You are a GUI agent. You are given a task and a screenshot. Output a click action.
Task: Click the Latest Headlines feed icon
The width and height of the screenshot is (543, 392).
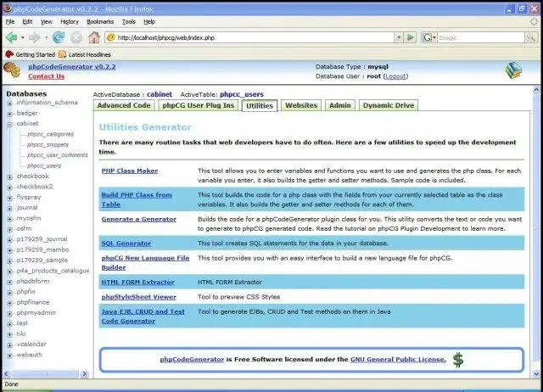tap(62, 54)
